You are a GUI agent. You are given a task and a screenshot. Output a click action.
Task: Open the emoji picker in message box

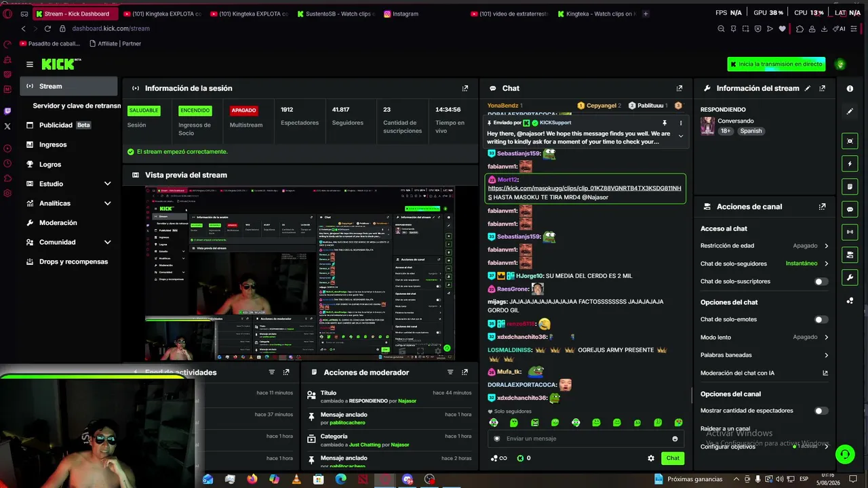675,439
